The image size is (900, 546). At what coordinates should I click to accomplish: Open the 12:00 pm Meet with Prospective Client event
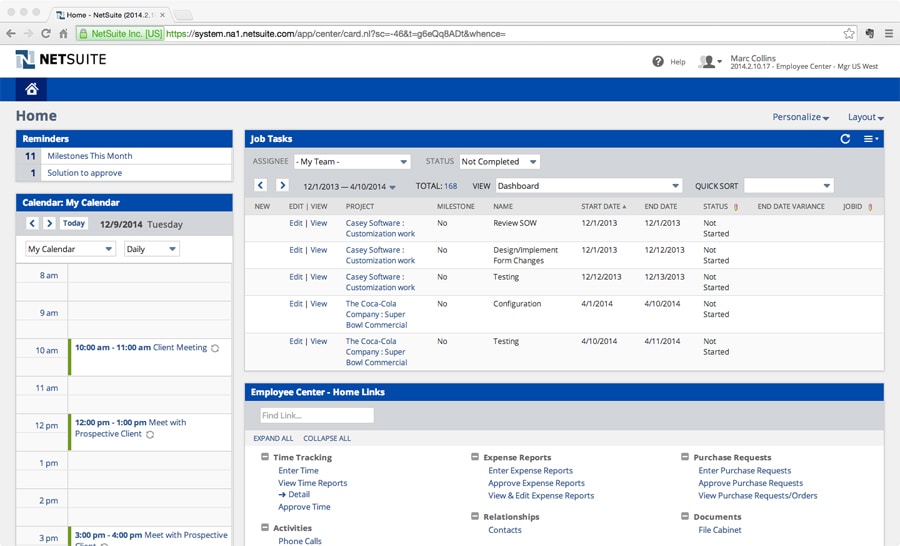point(150,432)
